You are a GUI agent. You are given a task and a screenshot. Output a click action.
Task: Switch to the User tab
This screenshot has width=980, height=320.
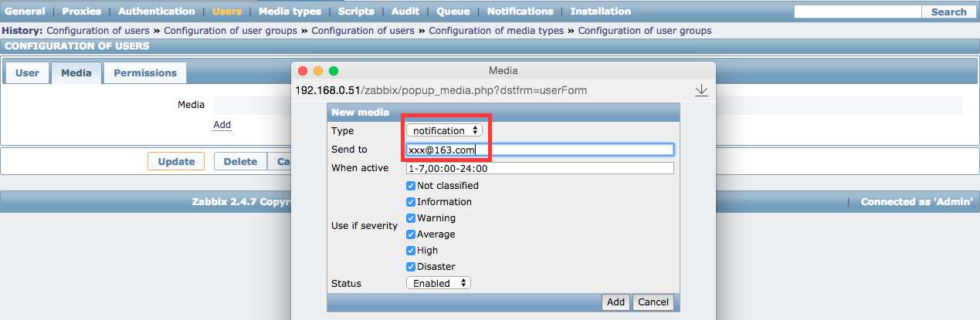[27, 73]
